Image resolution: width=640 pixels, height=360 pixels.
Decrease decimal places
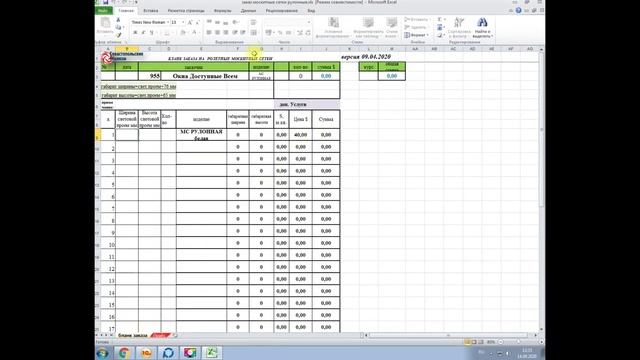(x=308, y=33)
